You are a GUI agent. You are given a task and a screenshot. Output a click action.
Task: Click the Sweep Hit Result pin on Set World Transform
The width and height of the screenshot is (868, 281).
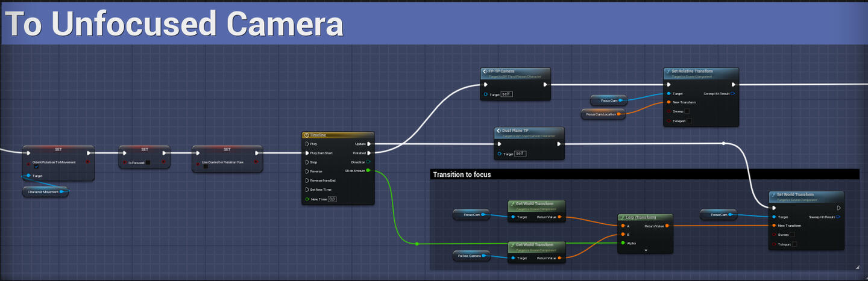[838, 217]
